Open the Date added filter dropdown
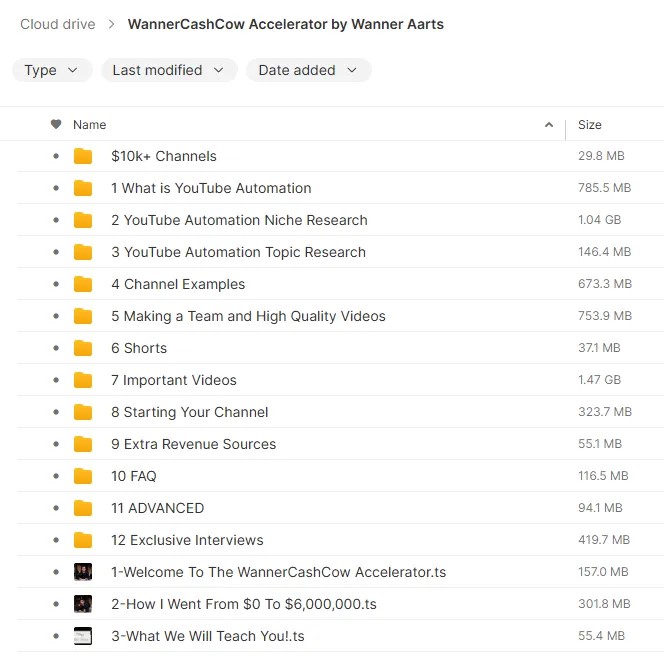 (309, 70)
